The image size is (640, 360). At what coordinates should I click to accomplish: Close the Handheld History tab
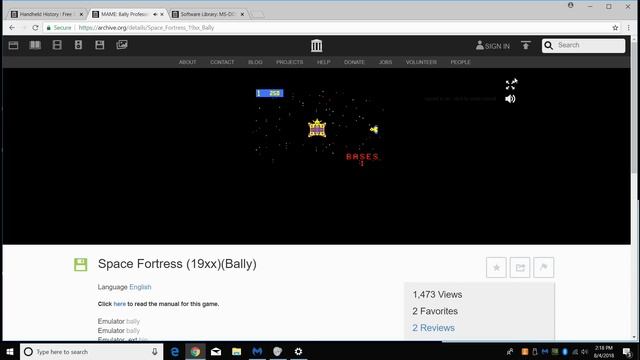coord(81,14)
